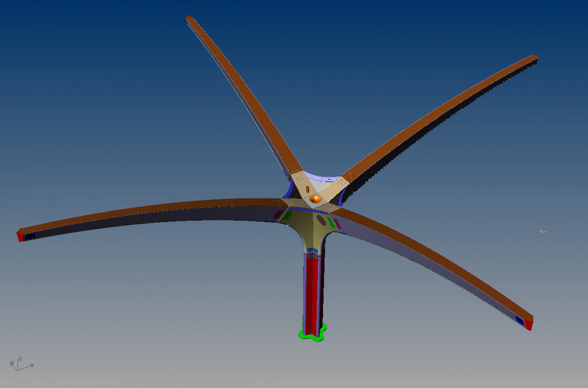Select the blue collar at top of column
The image size is (588, 388).
(312, 250)
